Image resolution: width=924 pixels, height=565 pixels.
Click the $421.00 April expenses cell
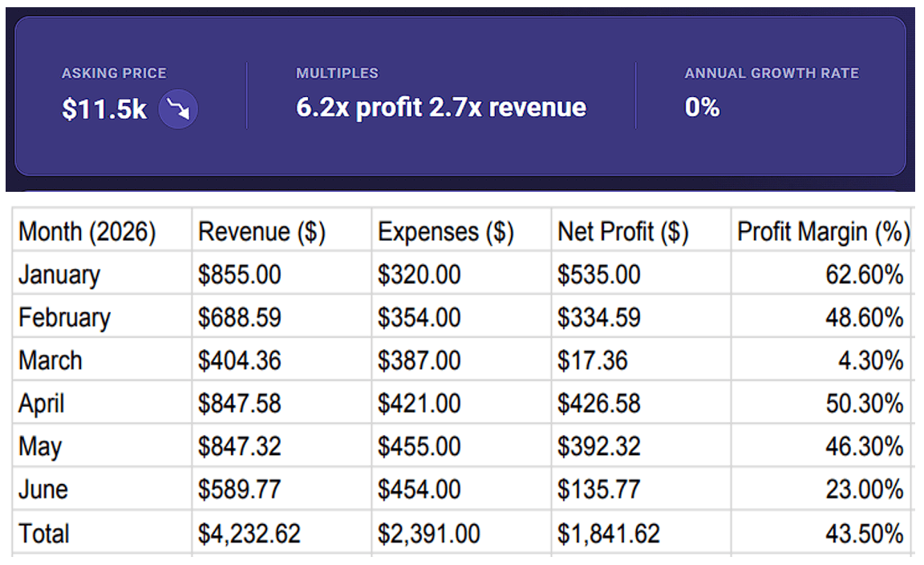(x=462, y=403)
